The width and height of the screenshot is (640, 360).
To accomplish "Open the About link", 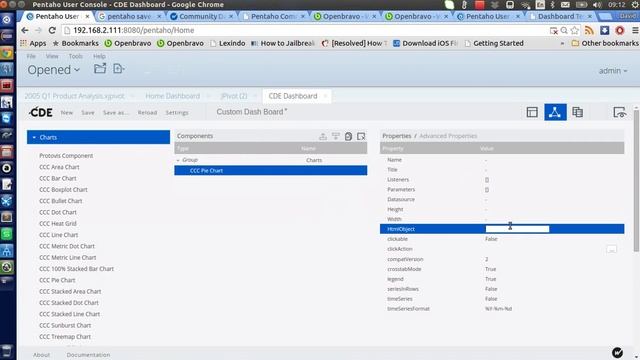I will click(x=42, y=355).
